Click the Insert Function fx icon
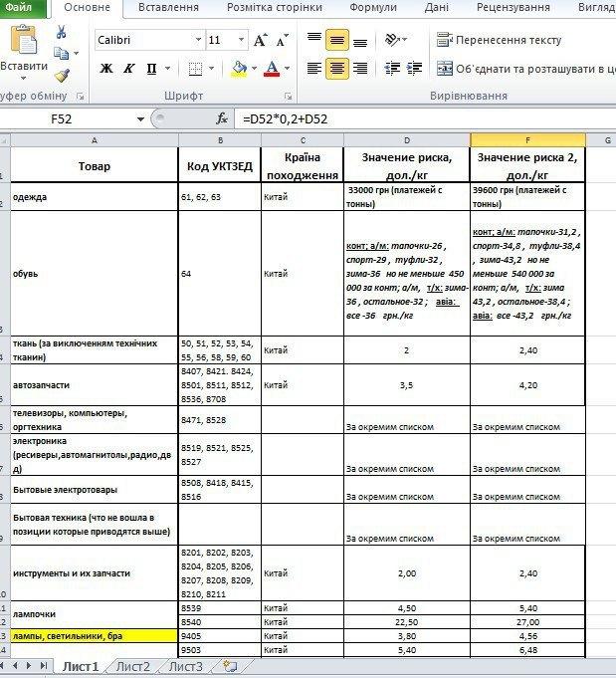The image size is (616, 678). (221, 118)
